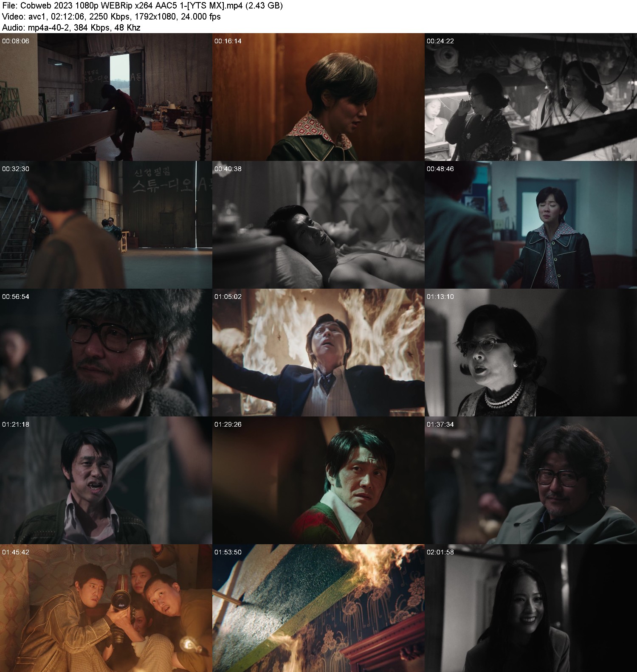Select the thumbnail at 00:08:06
This screenshot has height=672, width=637.
pos(106,97)
